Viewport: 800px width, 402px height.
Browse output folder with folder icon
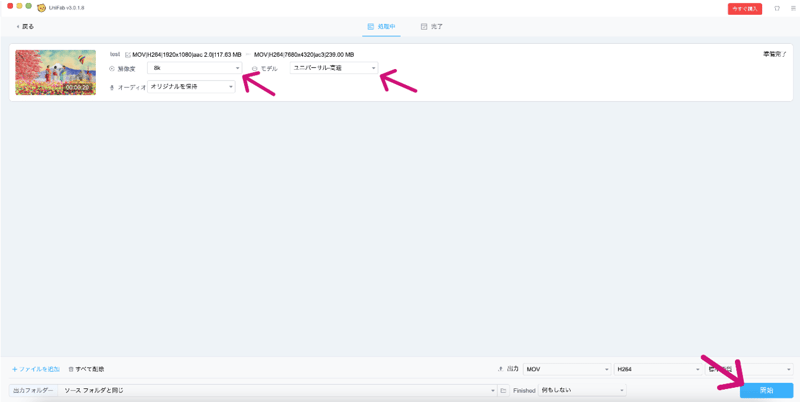(x=503, y=391)
